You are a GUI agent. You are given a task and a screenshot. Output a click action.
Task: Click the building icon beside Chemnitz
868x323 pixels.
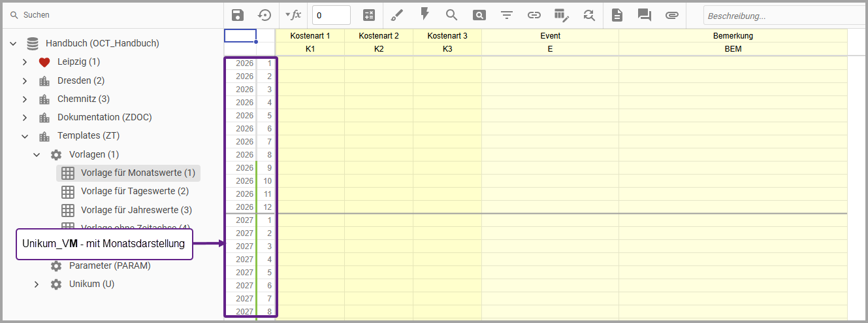point(44,99)
